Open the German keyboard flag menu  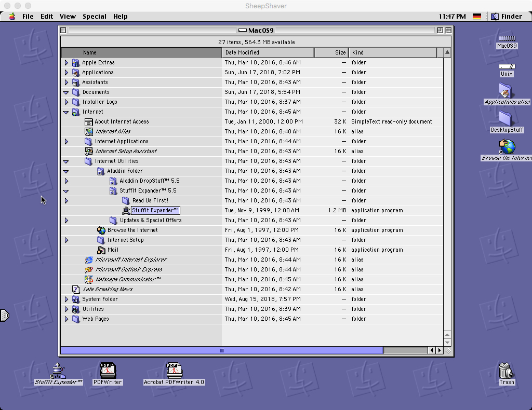(x=477, y=16)
